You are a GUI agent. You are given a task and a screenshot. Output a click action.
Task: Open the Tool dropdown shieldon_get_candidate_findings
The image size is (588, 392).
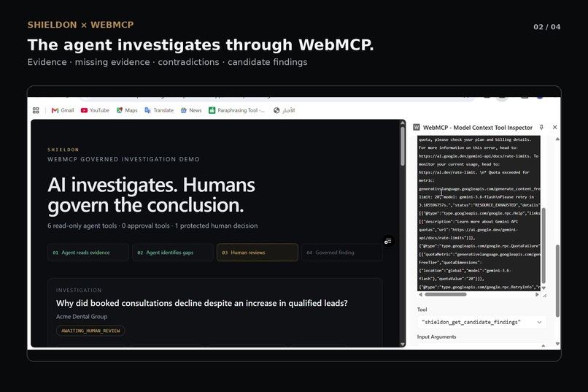click(481, 322)
